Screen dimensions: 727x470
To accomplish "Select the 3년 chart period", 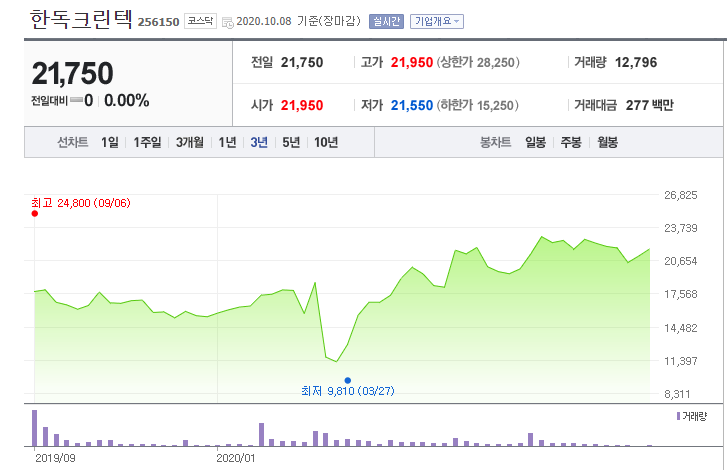I will point(259,142).
